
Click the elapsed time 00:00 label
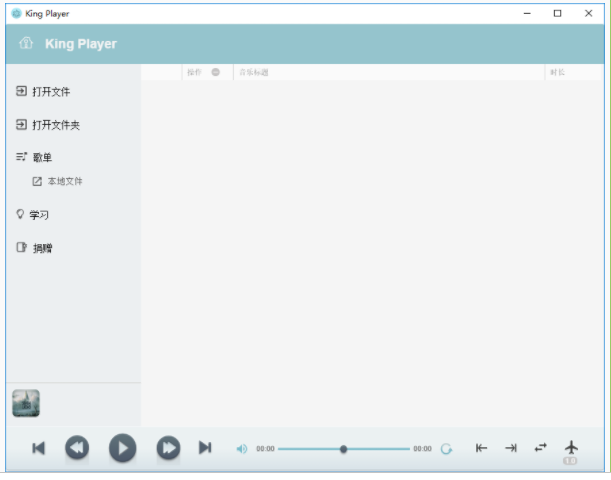[265, 449]
